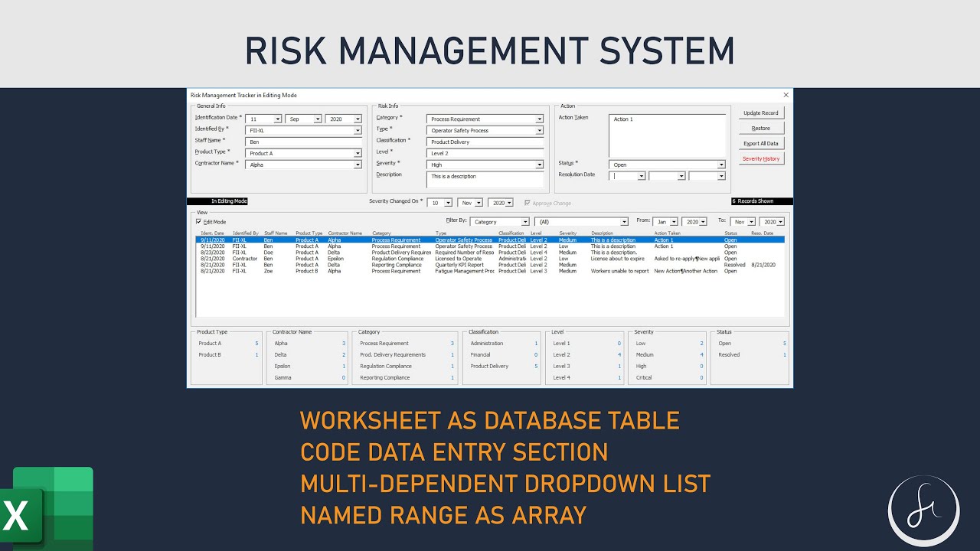Open the To month dropdown showing Nov
The width and height of the screenshot is (980, 551).
point(751,222)
